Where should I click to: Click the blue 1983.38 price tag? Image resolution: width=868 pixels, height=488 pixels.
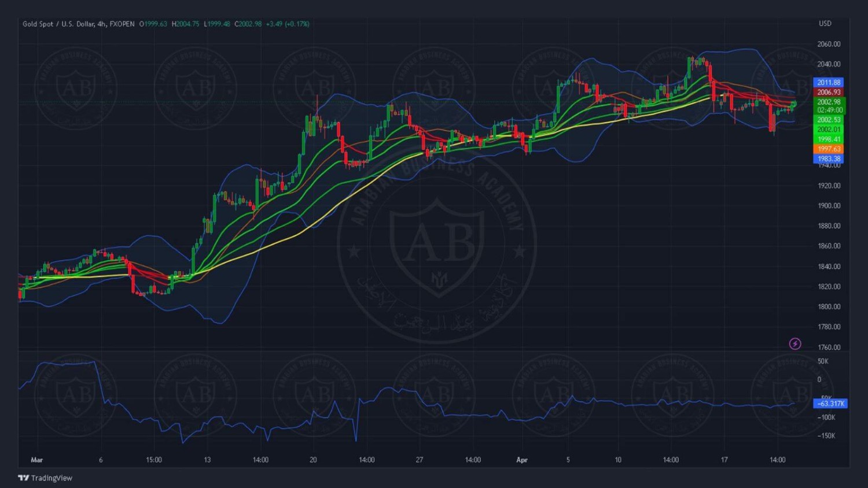829,159
